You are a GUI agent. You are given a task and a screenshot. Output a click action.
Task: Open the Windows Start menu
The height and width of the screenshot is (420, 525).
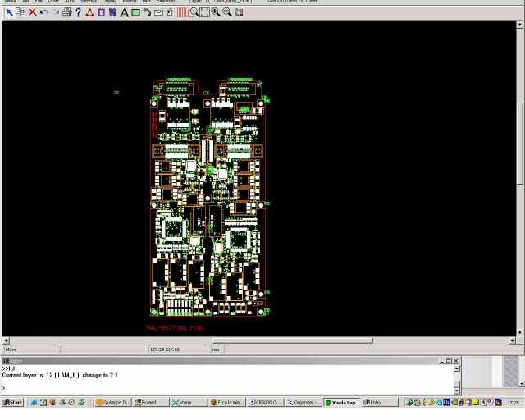click(x=13, y=402)
